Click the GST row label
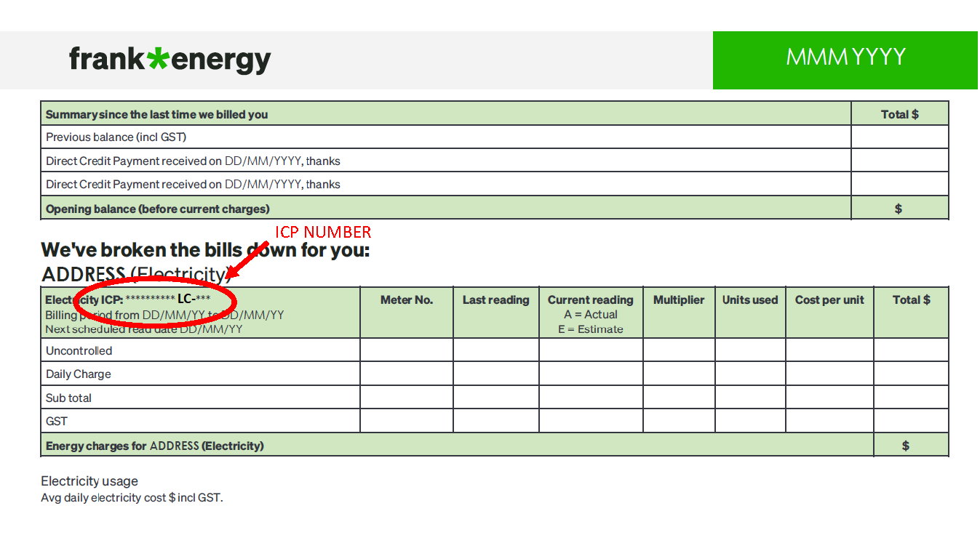980x551 pixels. 57,422
